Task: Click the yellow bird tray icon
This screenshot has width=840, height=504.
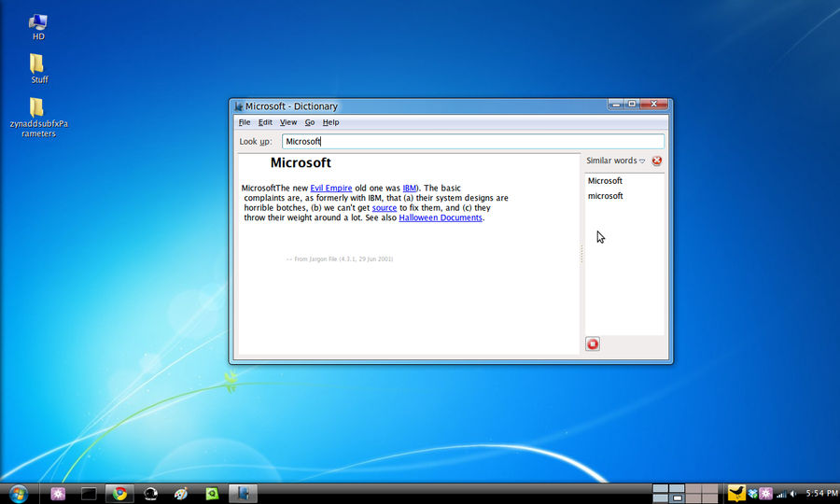Action: 736,494
